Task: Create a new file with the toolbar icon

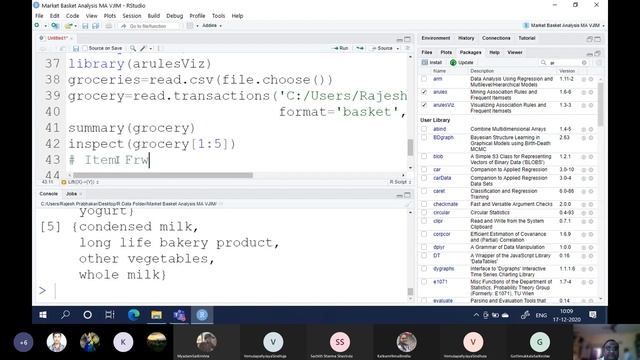Action: (37, 26)
